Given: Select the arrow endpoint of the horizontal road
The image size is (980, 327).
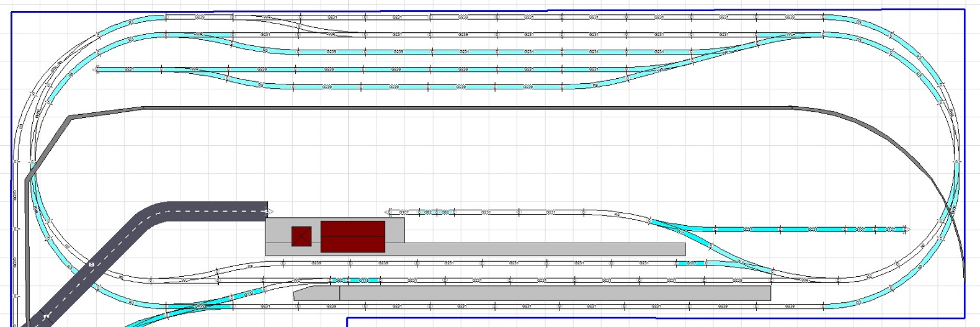Looking at the screenshot, I should click(269, 212).
